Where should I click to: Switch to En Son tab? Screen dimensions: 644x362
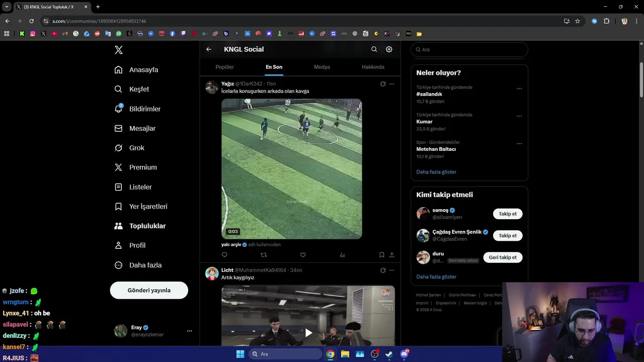point(274,67)
